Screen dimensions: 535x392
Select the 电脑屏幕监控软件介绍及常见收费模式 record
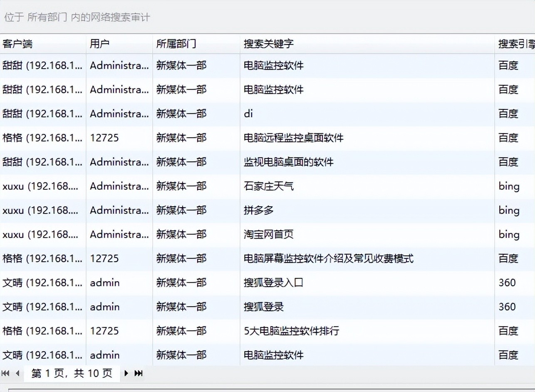[328, 258]
